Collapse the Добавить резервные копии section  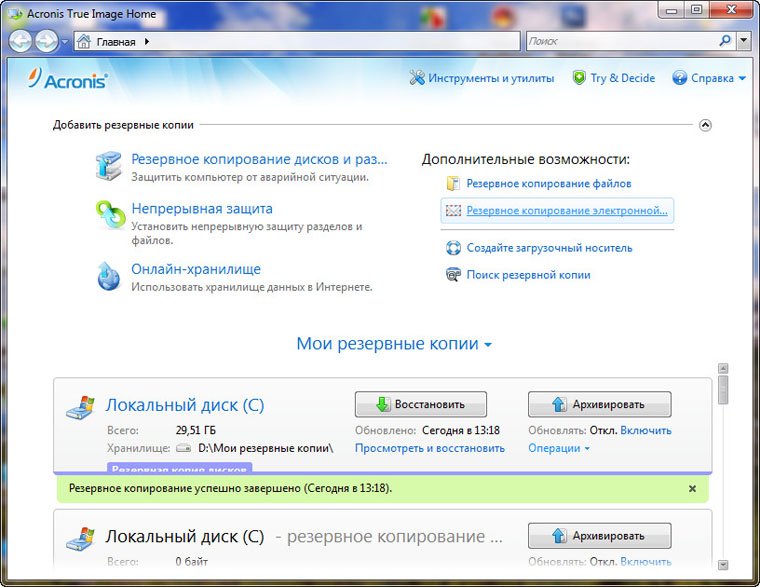click(705, 126)
